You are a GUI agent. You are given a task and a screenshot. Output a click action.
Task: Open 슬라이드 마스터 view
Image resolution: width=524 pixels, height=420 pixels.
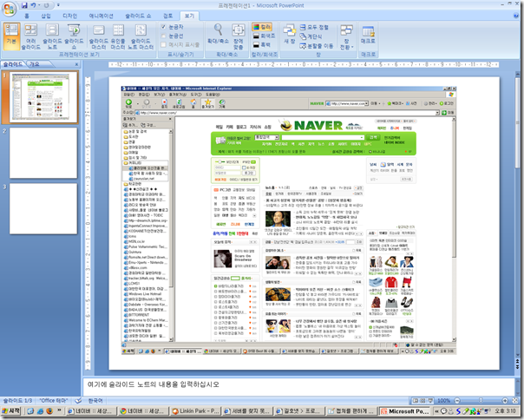pos(99,36)
